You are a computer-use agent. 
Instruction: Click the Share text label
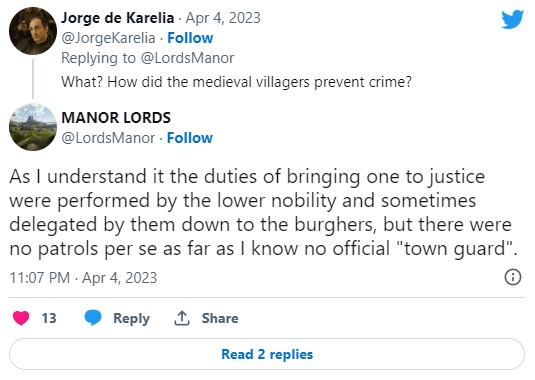pos(220,318)
